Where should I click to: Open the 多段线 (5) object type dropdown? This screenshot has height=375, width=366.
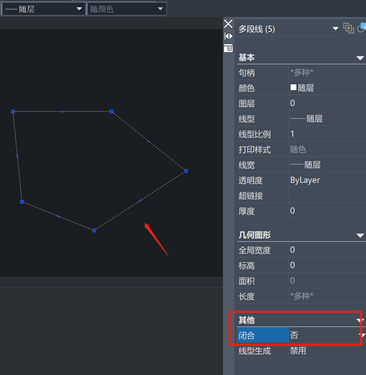(335, 29)
